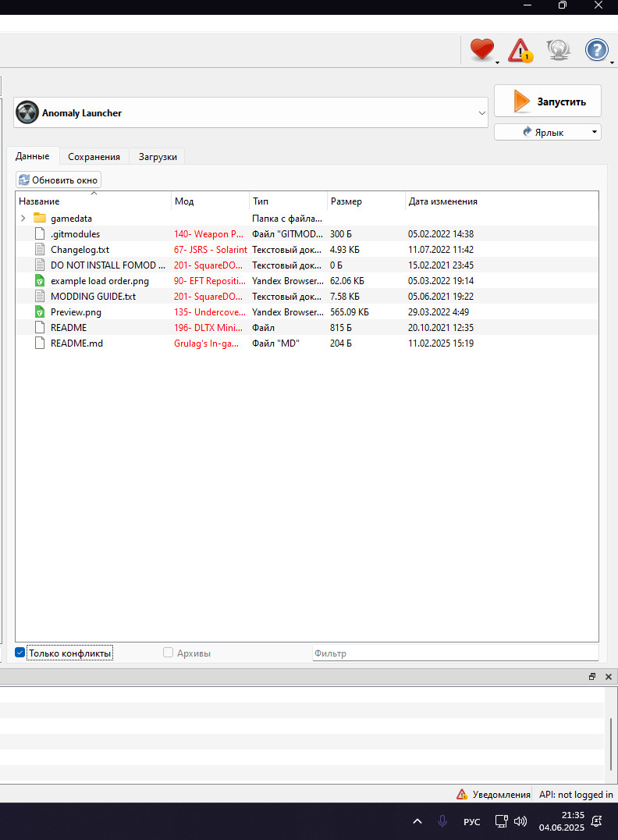Click the РУС language indicator
Screen dimensions: 618x840
coord(472,821)
